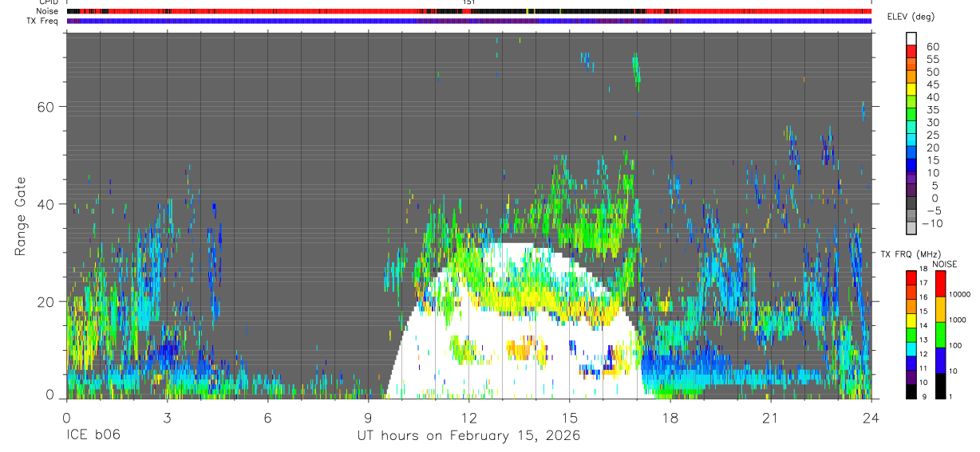Click the '60' tick label on the Range Gate axis
This screenshot has width=980, height=452.
click(x=45, y=107)
